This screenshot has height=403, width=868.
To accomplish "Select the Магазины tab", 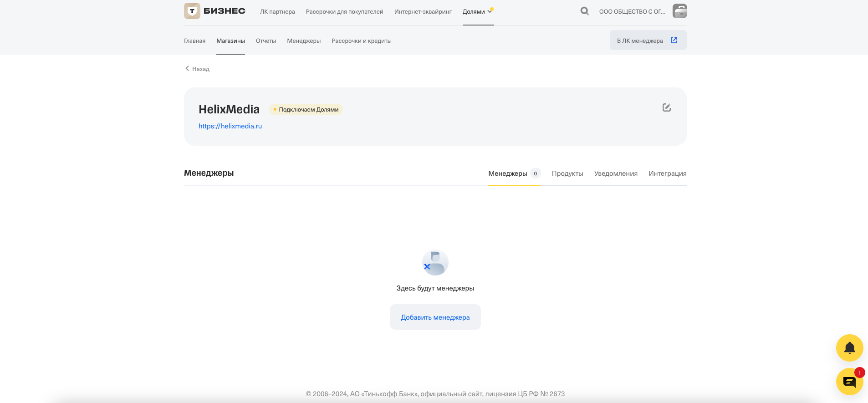I will tap(230, 41).
